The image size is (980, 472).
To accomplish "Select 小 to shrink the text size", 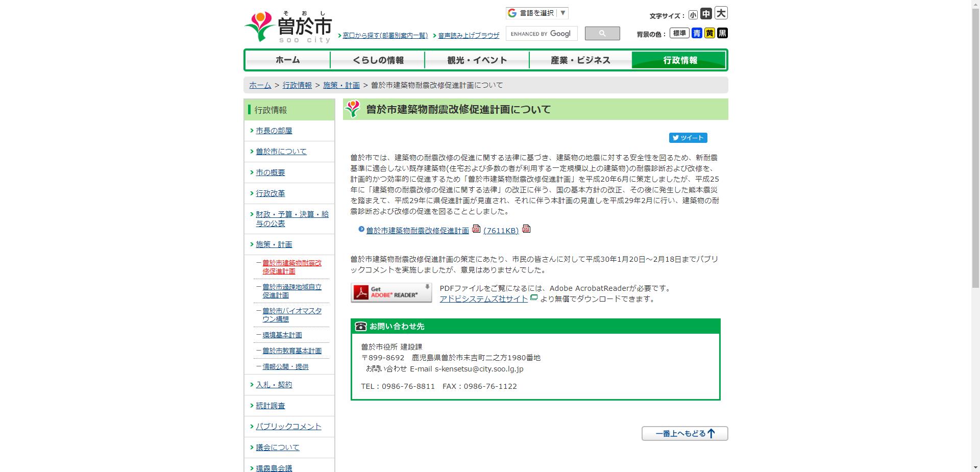I will pyautogui.click(x=693, y=14).
